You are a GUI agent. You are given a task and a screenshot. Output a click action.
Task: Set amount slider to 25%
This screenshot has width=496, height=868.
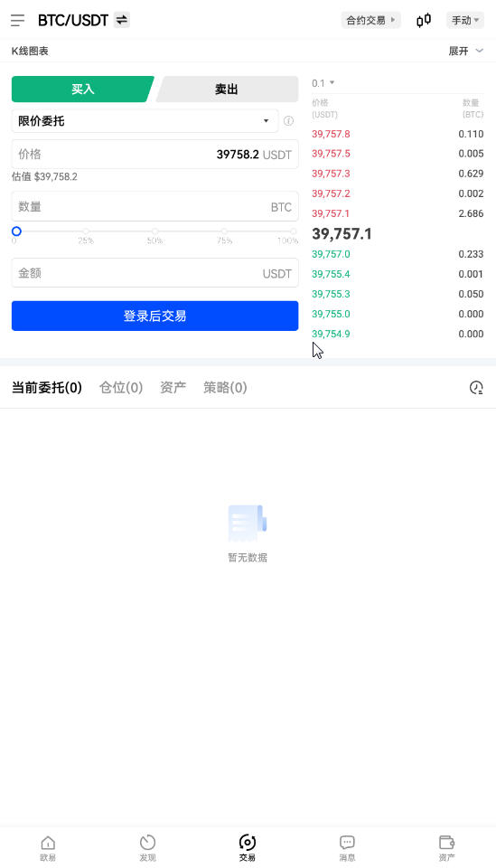tap(86, 231)
